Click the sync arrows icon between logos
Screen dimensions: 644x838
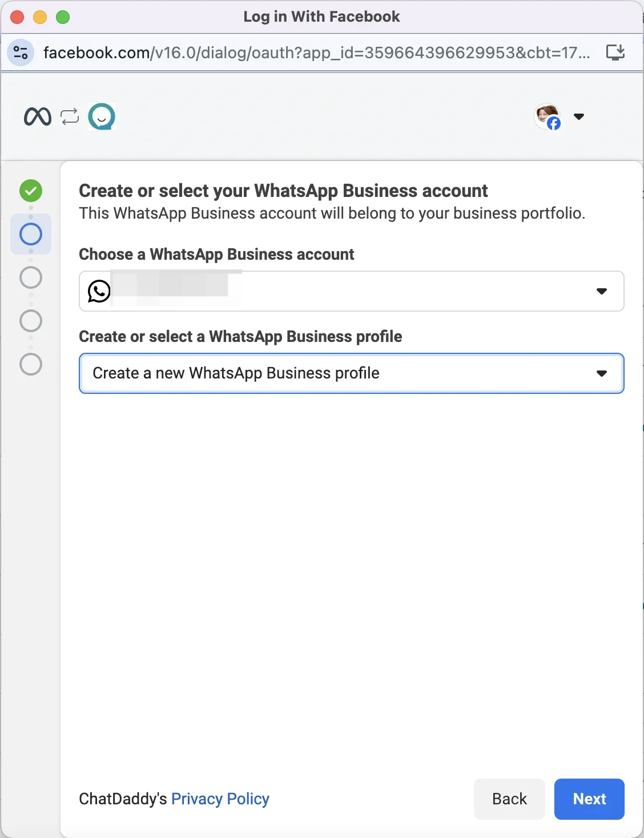click(70, 116)
